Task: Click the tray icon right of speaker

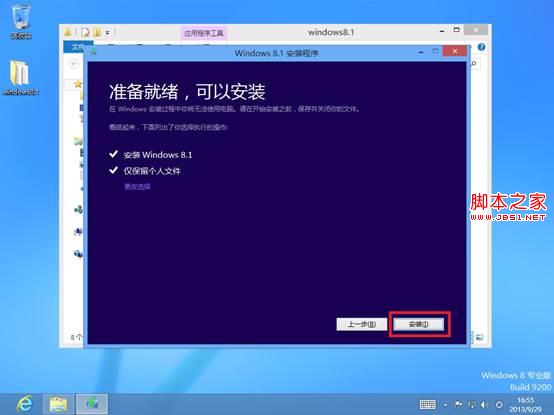Action: 499,404
